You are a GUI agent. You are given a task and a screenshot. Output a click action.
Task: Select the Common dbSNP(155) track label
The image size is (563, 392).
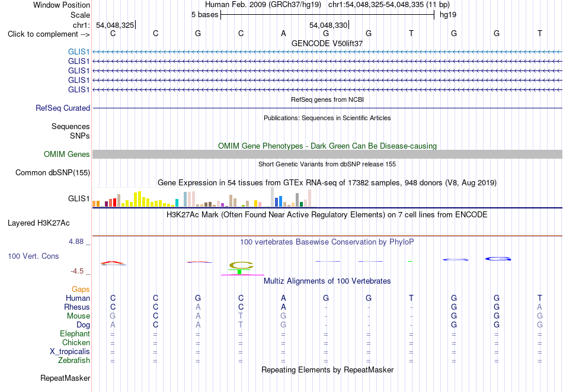tap(52, 172)
